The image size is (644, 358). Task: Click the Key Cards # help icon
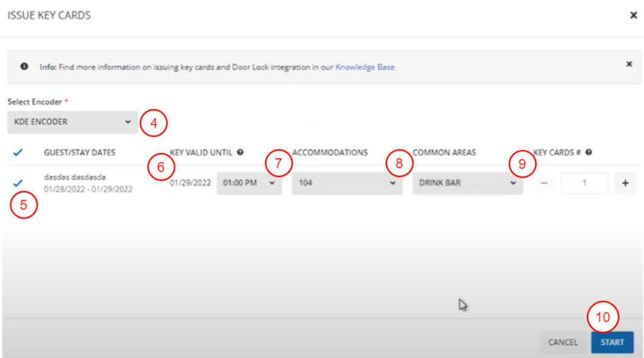coord(589,152)
